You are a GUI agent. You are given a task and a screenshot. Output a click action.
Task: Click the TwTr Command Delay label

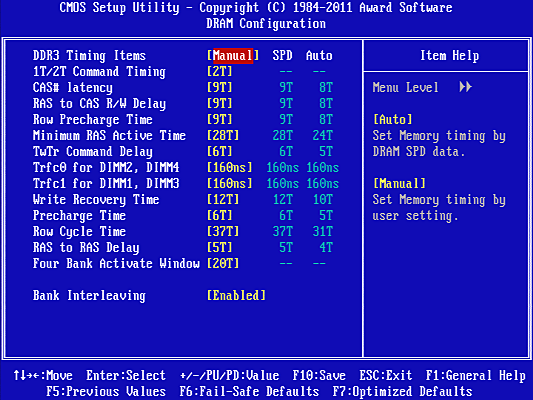tap(93, 152)
